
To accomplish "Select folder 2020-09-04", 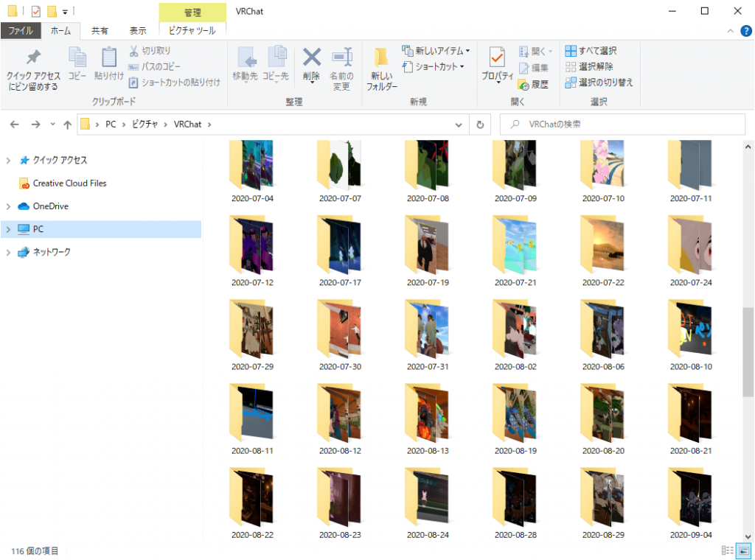I will tap(690, 504).
